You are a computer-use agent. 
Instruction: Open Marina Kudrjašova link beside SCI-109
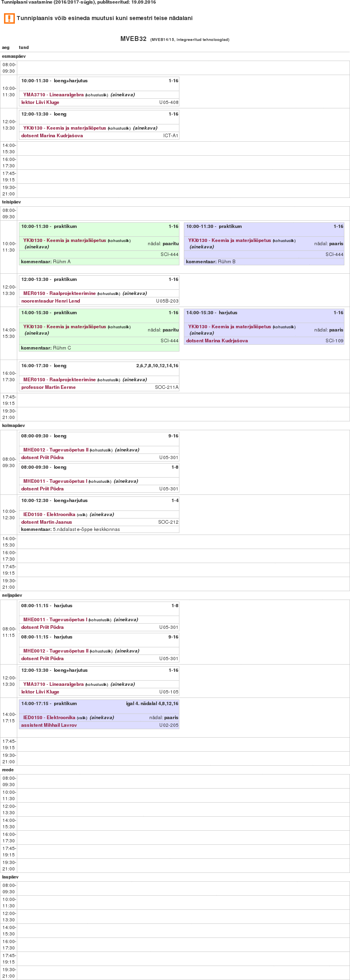pos(217,341)
